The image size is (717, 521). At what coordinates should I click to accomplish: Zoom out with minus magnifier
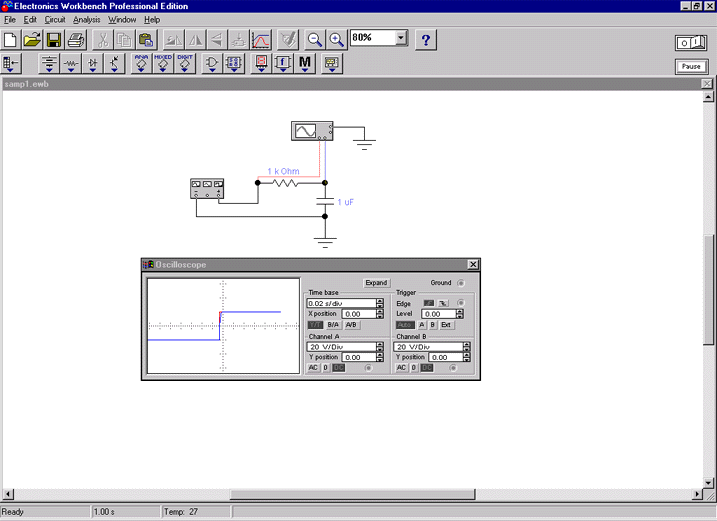coord(314,40)
